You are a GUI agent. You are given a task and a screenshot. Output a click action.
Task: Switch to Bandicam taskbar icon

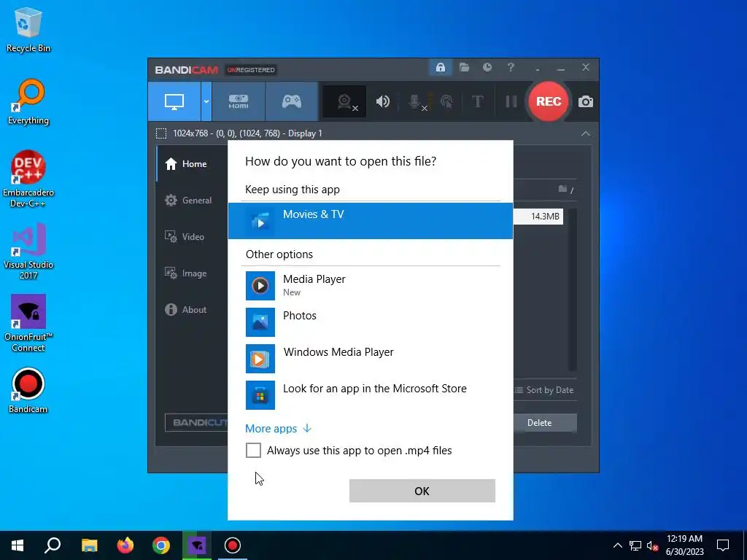coord(233,545)
